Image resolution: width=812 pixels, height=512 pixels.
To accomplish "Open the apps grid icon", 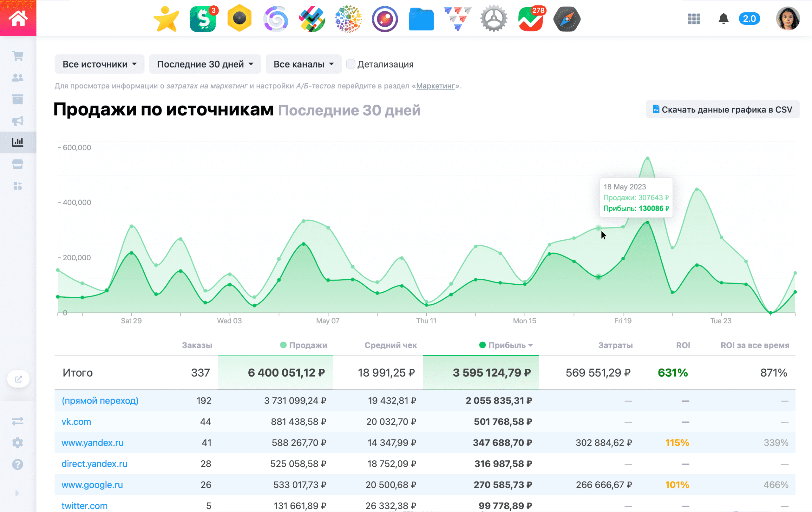I will coord(694,19).
